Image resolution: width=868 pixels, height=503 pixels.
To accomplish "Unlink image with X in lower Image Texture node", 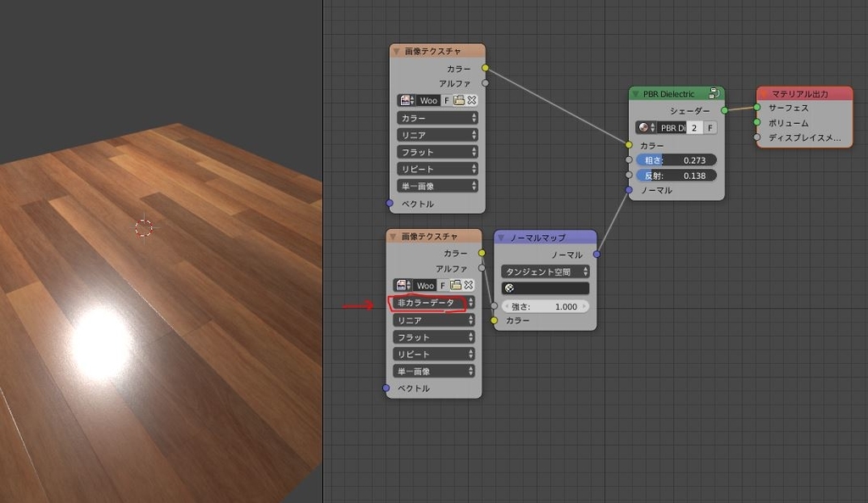I will (468, 285).
